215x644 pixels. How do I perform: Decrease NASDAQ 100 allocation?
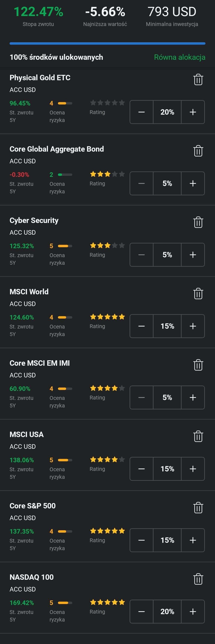(141, 611)
